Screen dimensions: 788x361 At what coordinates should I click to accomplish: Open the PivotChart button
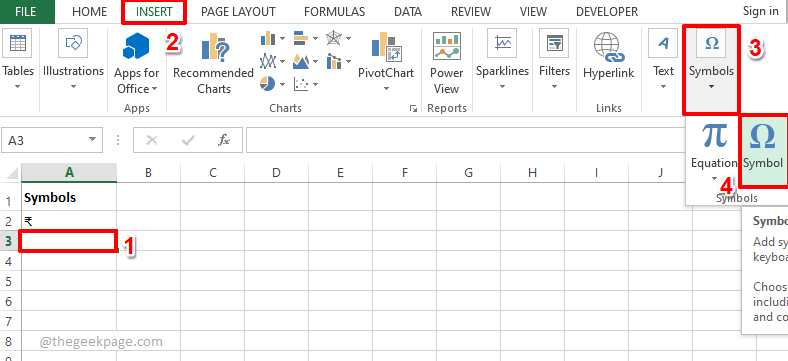click(x=386, y=61)
